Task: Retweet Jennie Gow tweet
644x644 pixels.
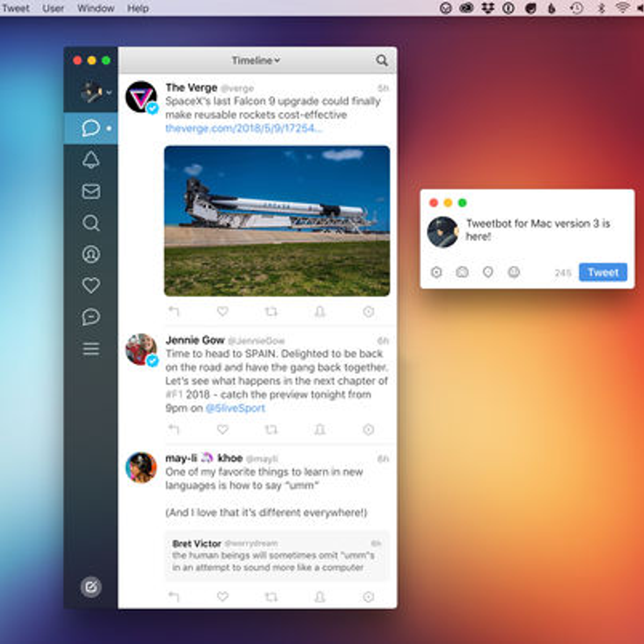Action: [x=272, y=429]
